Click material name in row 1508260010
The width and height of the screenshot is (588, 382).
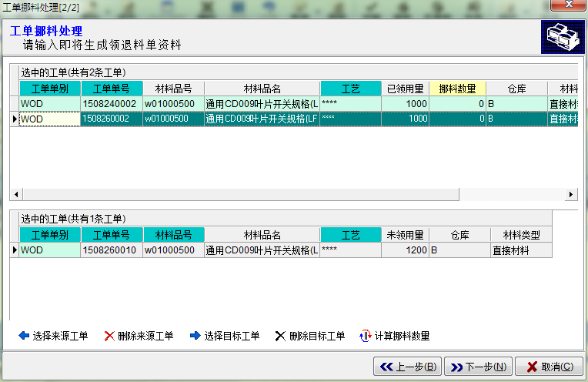tap(262, 250)
